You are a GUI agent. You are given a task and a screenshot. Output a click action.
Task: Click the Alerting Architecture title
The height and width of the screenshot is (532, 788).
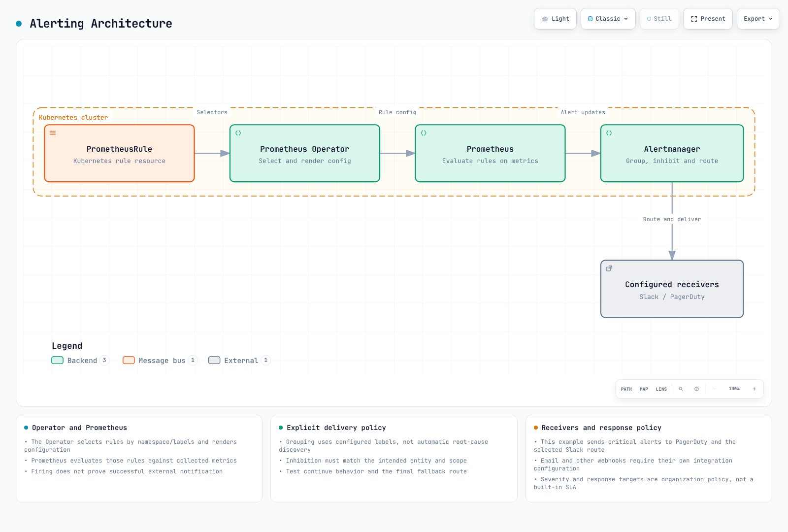(x=101, y=24)
